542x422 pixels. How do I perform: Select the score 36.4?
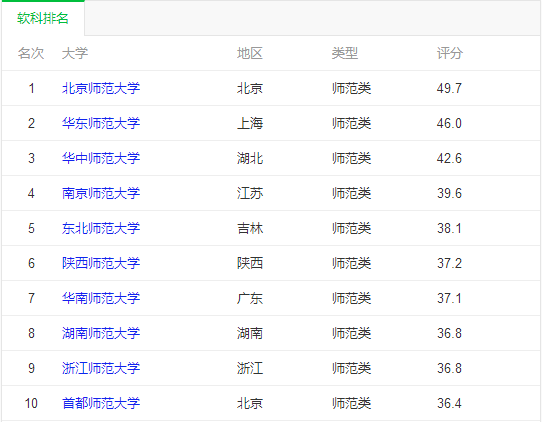pyautogui.click(x=449, y=403)
